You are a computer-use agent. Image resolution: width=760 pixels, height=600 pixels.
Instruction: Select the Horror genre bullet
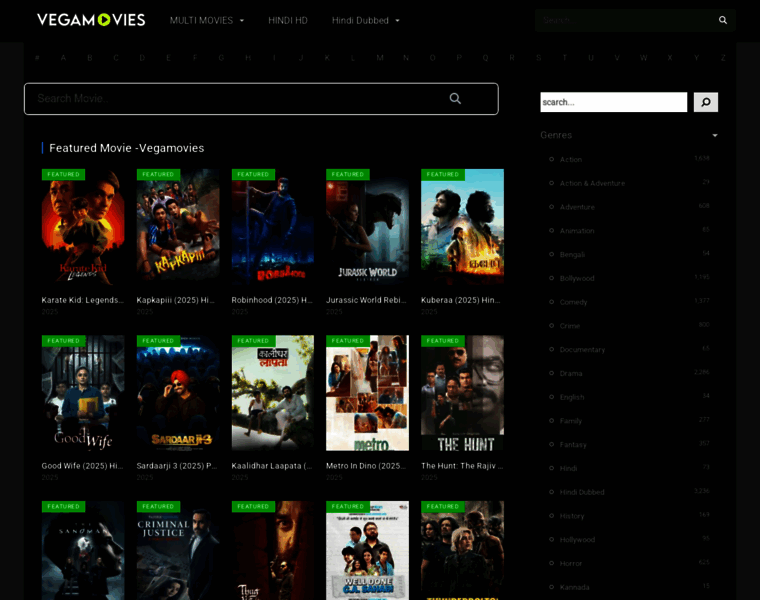coord(552,563)
